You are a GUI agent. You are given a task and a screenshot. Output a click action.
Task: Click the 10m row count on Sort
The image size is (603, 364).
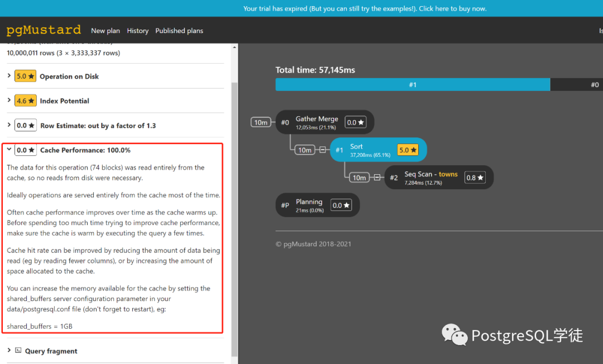click(305, 150)
